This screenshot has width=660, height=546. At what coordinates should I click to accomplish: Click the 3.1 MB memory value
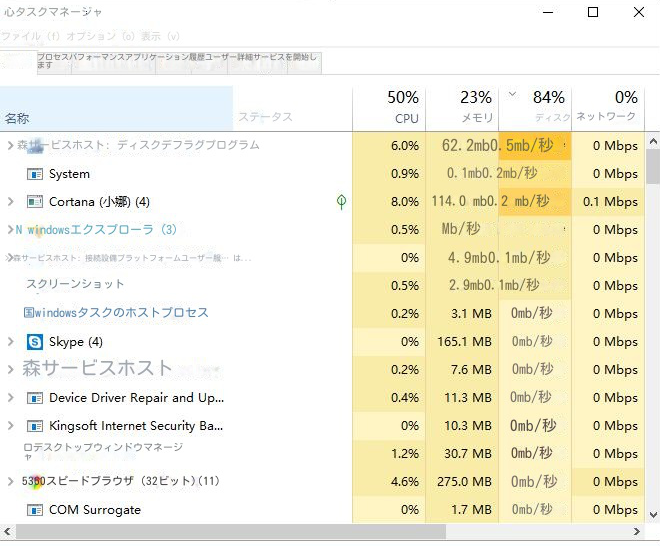coord(471,314)
